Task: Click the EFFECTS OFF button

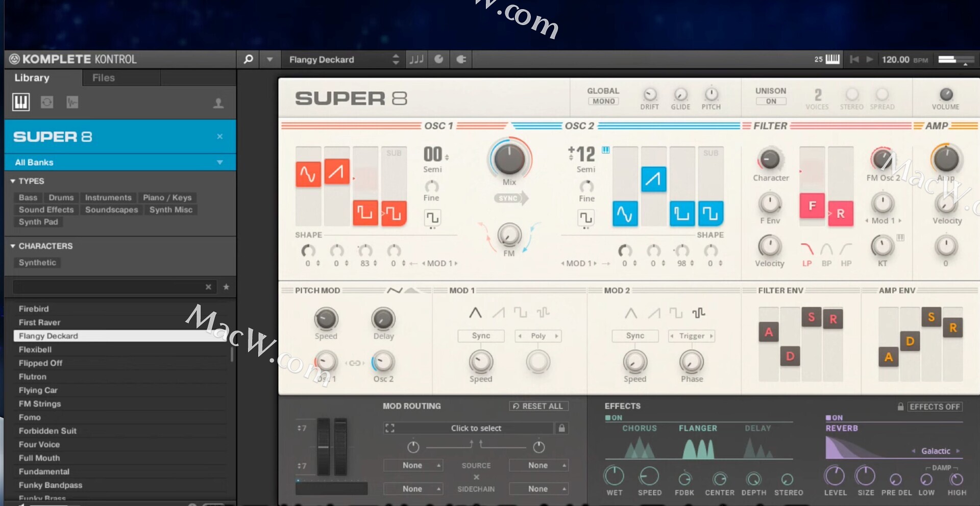Action: coord(935,407)
